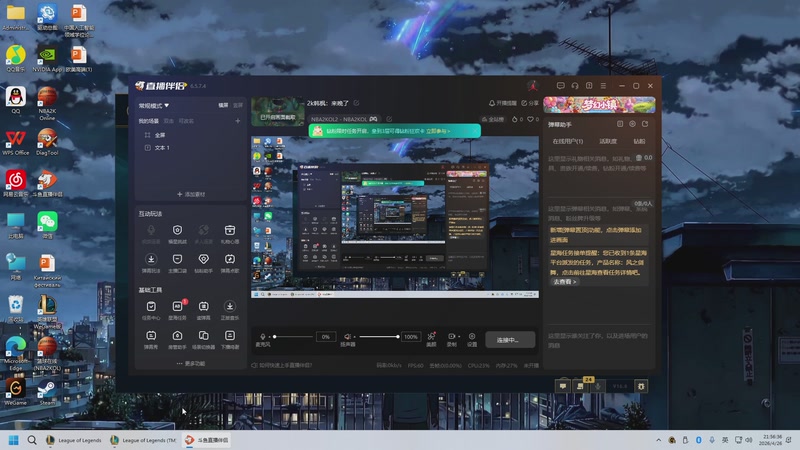The width and height of the screenshot is (800, 450).
Task: Mute the microphone icon toggle
Action: coord(263,337)
